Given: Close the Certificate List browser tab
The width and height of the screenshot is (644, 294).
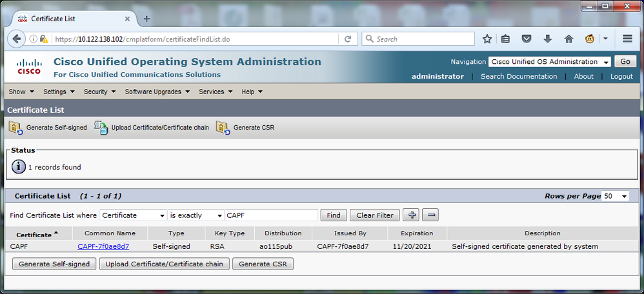Looking at the screenshot, I should pyautogui.click(x=127, y=19).
